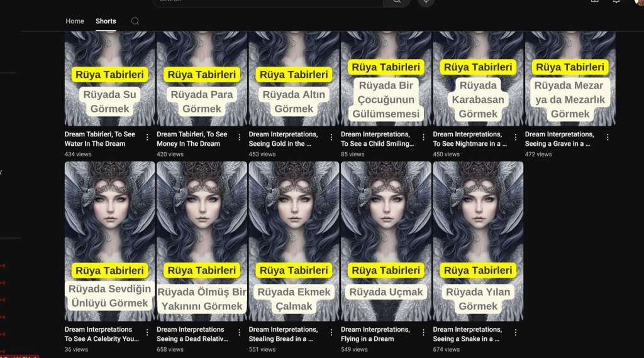Play the Rüyada Mezar ya da Mezarlık thumbnail

pyautogui.click(x=570, y=79)
